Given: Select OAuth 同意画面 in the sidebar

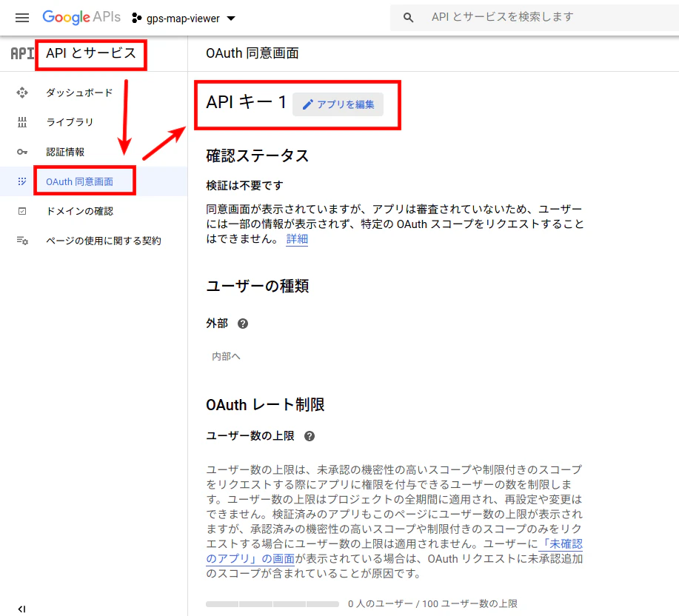Looking at the screenshot, I should [x=80, y=182].
